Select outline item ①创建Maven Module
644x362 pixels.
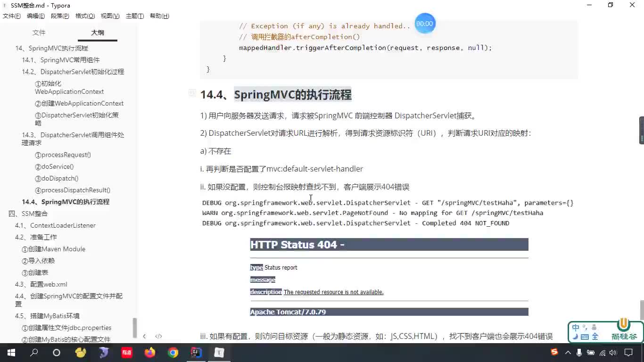(x=53, y=249)
